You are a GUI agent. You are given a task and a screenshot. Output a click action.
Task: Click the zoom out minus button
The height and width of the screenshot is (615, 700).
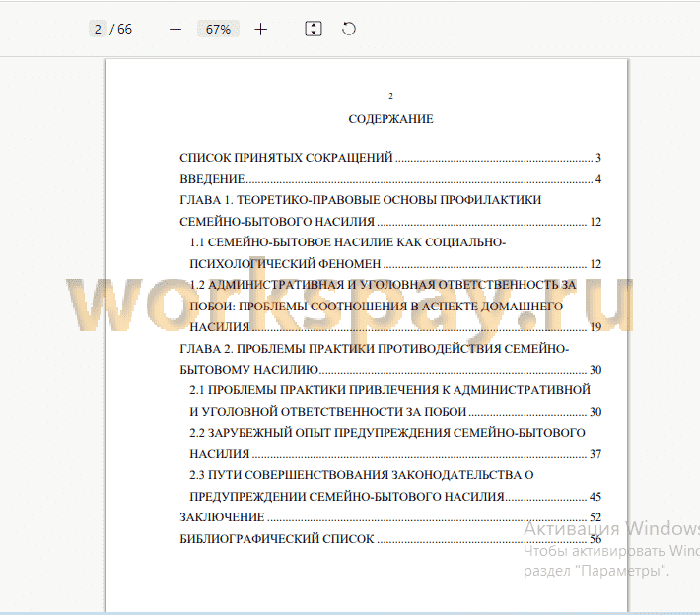click(175, 30)
